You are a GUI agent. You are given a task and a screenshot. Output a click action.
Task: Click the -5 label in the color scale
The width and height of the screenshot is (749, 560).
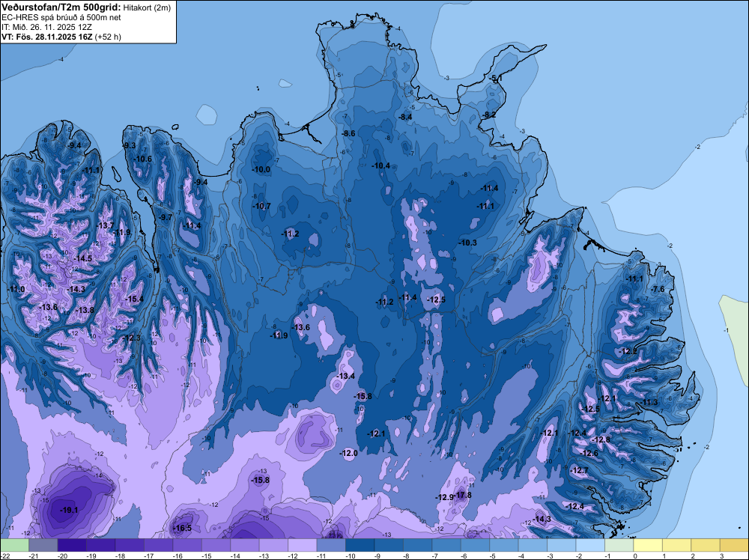494,556
